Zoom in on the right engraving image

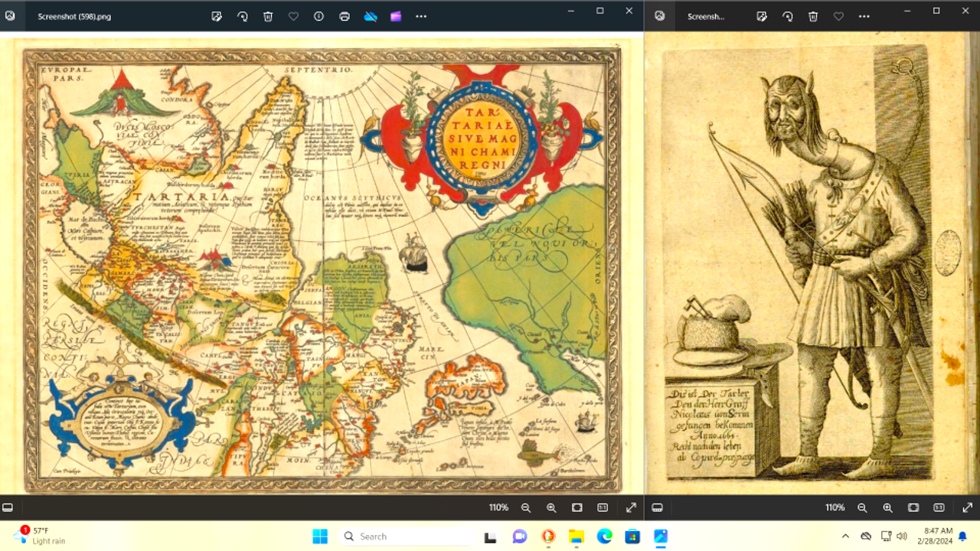[887, 507]
